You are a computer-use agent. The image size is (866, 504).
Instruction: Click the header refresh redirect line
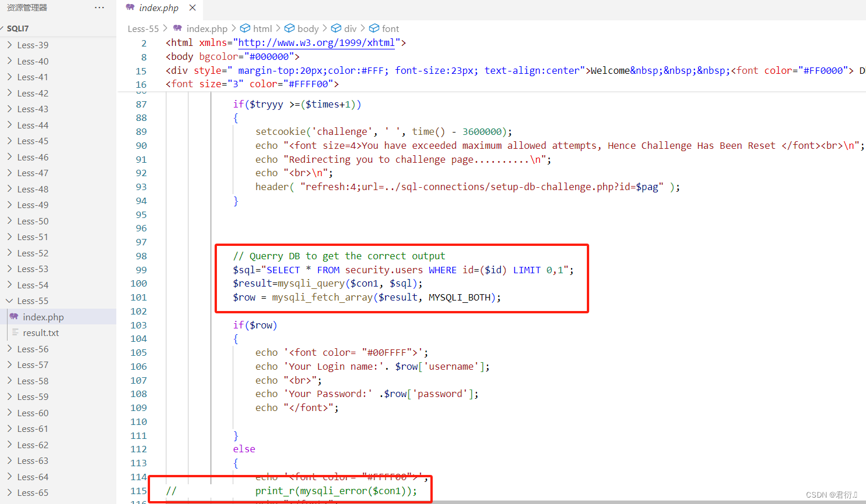468,187
